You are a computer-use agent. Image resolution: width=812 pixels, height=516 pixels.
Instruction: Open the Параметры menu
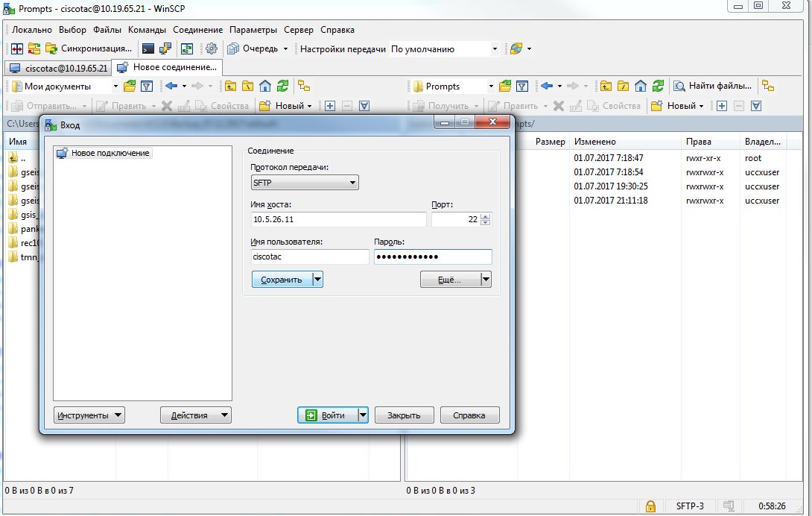click(253, 30)
